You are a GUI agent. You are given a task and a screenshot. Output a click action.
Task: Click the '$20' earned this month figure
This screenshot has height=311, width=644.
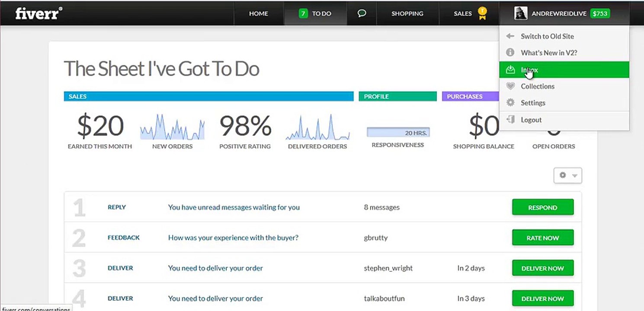[x=100, y=127]
